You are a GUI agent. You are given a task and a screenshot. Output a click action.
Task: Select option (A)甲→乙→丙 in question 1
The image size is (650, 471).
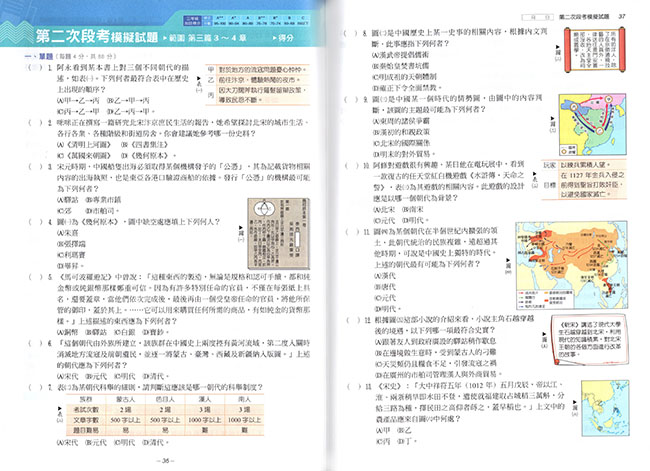(x=78, y=100)
